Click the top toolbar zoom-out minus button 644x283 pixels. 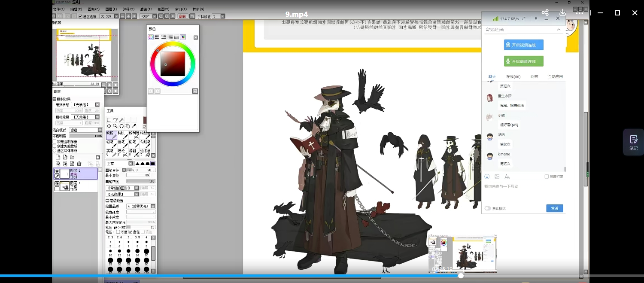tap(122, 16)
